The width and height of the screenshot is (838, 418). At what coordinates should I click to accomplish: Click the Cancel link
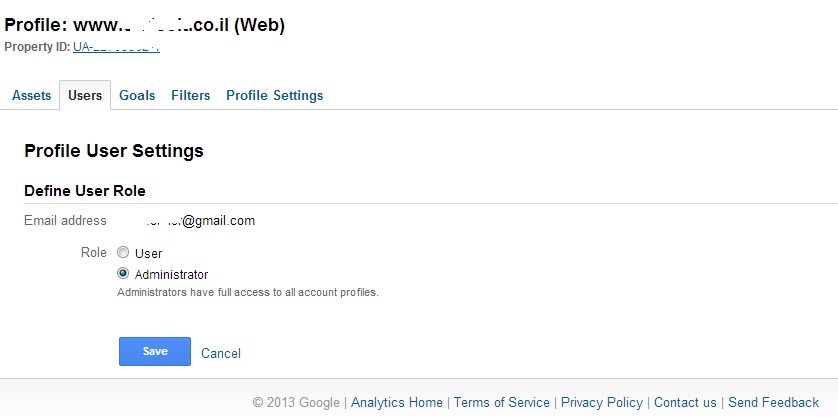pos(221,353)
